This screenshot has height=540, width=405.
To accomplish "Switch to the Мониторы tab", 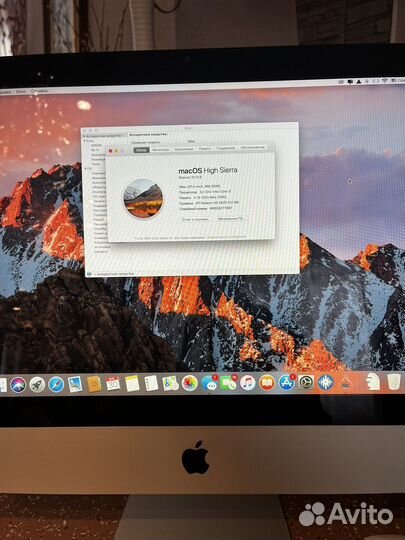I will tap(160, 149).
